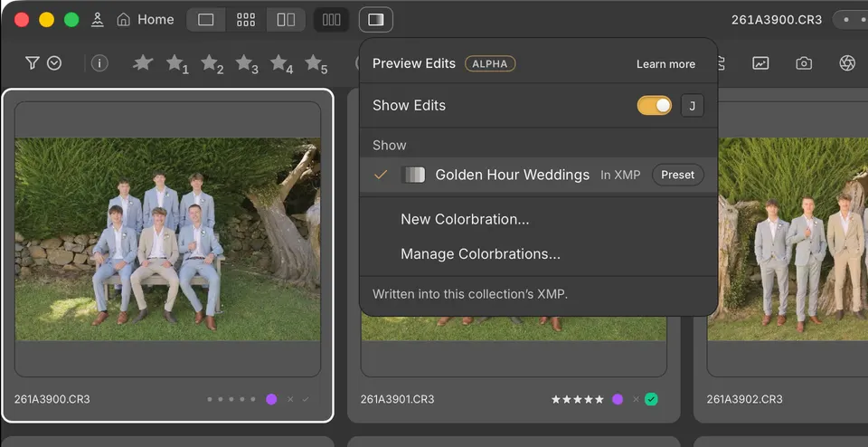Click the camera icon in toolbar
Screen dimensions: 868x447
point(804,63)
